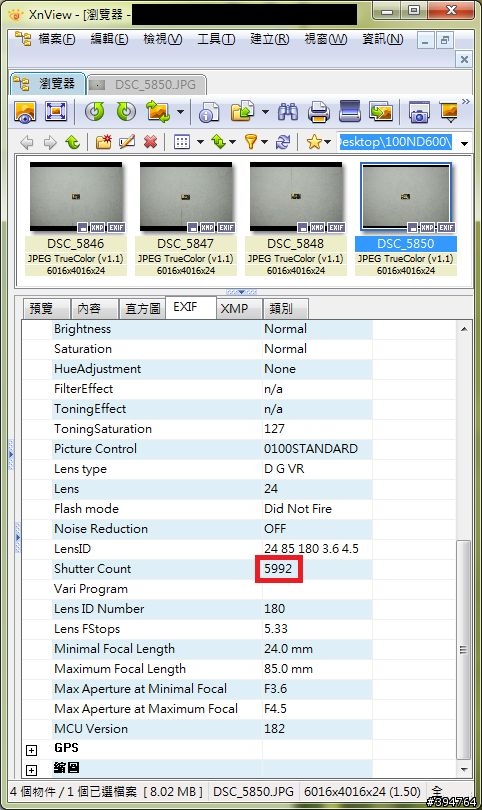Go up one folder level
Viewport: 482px width, 810px height.
pos(72,142)
